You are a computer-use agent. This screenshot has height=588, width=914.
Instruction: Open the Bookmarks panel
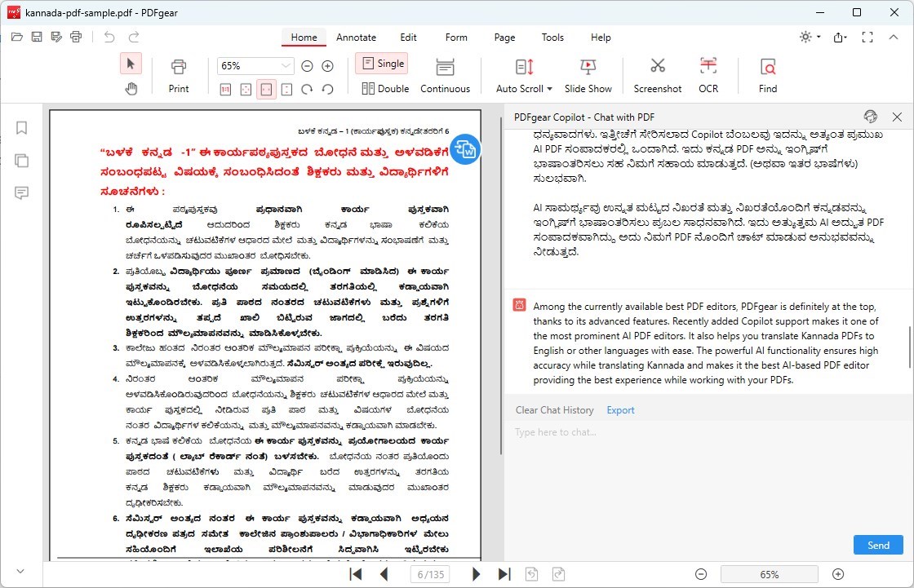point(21,127)
